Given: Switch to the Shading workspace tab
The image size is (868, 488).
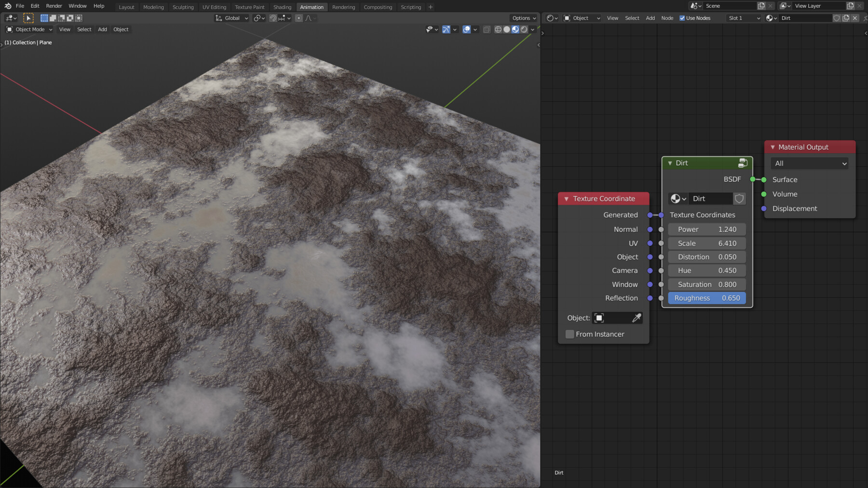Looking at the screenshot, I should pos(282,7).
